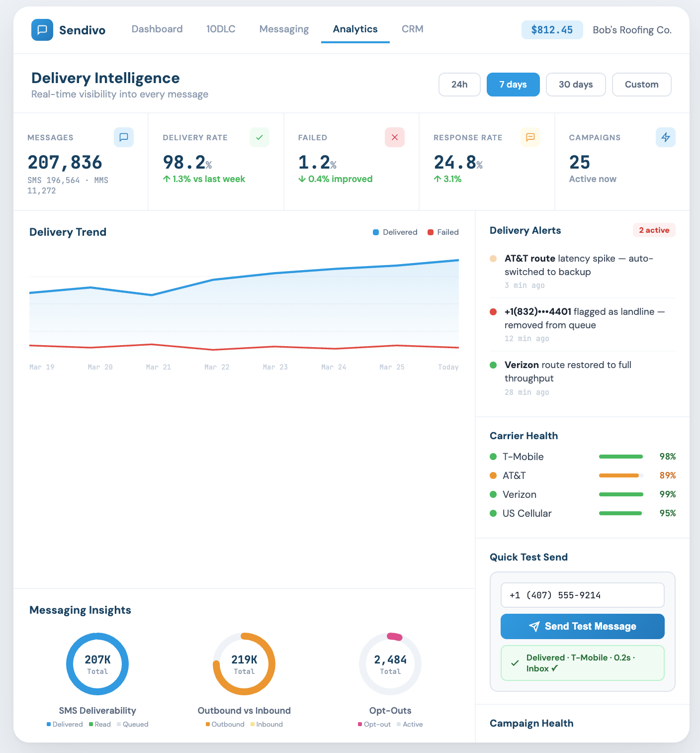Click the phone number input field
The width and height of the screenshot is (700, 753).
coord(582,595)
